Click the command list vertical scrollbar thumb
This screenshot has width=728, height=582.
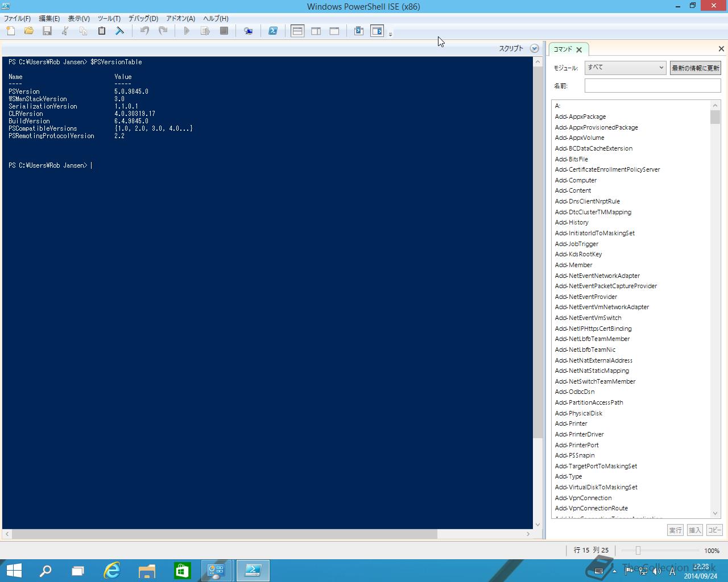pyautogui.click(x=715, y=117)
